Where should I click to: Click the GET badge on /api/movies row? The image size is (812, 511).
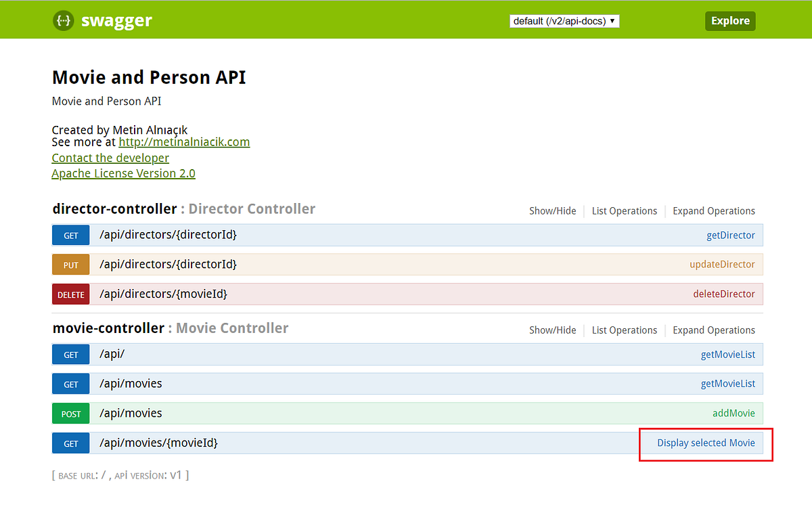point(70,384)
